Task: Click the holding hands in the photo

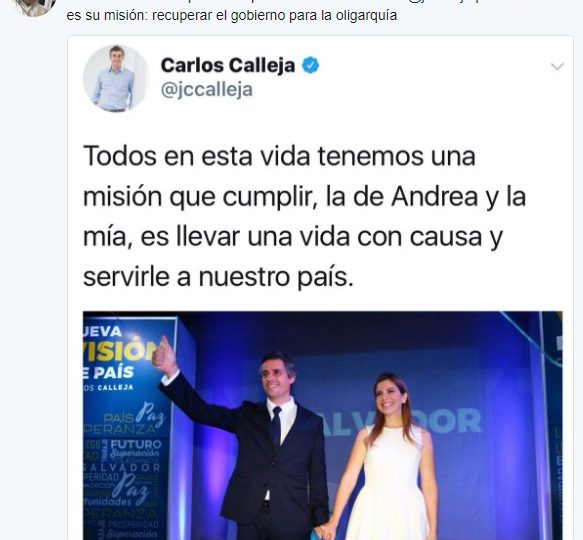Action: [325, 532]
